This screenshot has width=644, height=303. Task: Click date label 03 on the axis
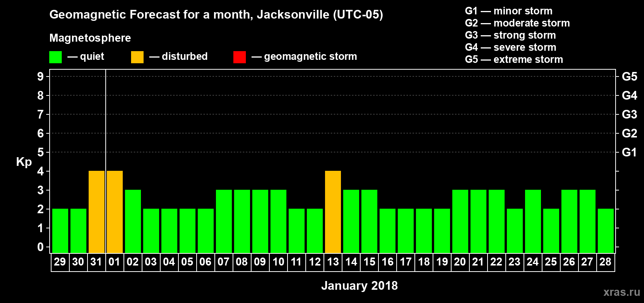tap(151, 262)
